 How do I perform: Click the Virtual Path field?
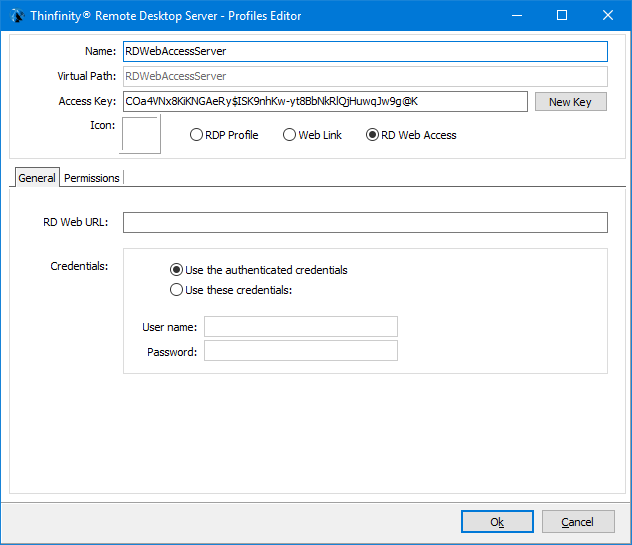pyautogui.click(x=365, y=76)
